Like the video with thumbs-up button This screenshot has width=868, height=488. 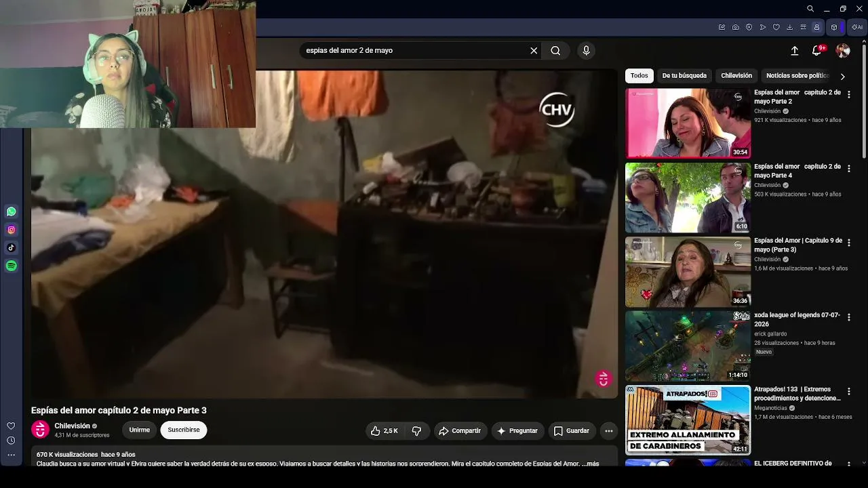tap(384, 430)
